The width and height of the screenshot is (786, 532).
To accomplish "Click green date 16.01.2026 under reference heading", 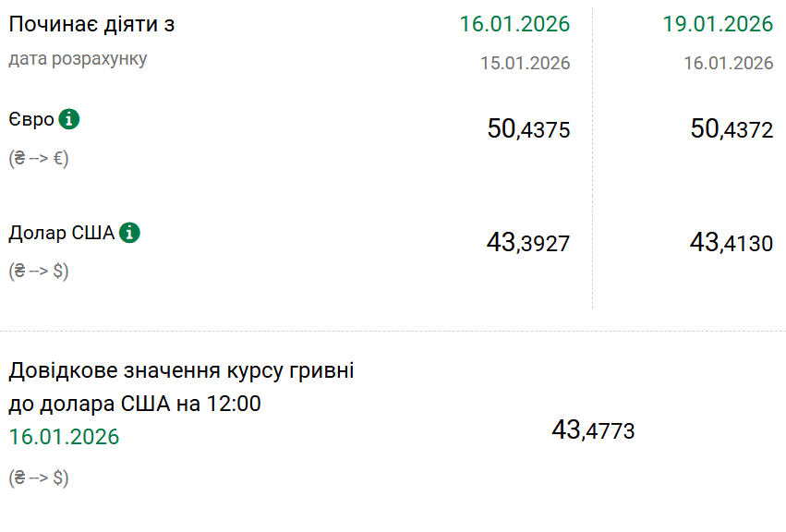I will point(65,437).
